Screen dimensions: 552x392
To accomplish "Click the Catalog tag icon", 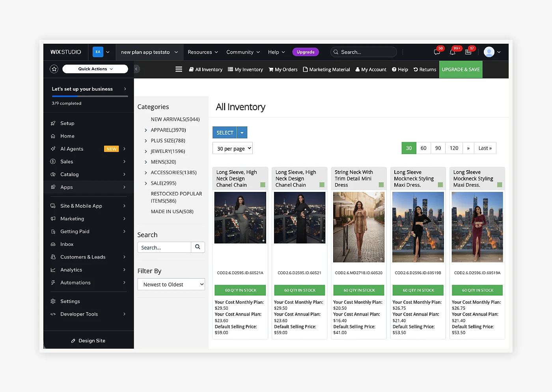I will click(x=53, y=174).
